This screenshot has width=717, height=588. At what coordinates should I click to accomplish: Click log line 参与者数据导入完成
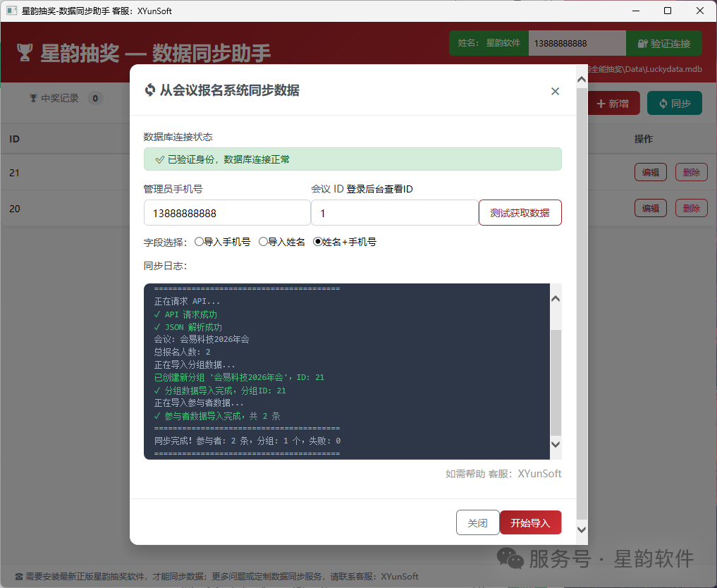tap(217, 416)
